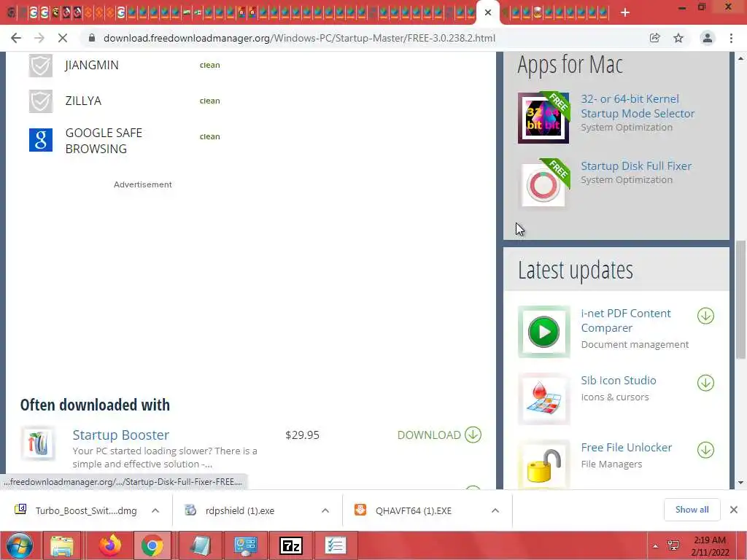Image resolution: width=747 pixels, height=560 pixels.
Task: Click the scrollbar down arrow
Action: [x=741, y=483]
